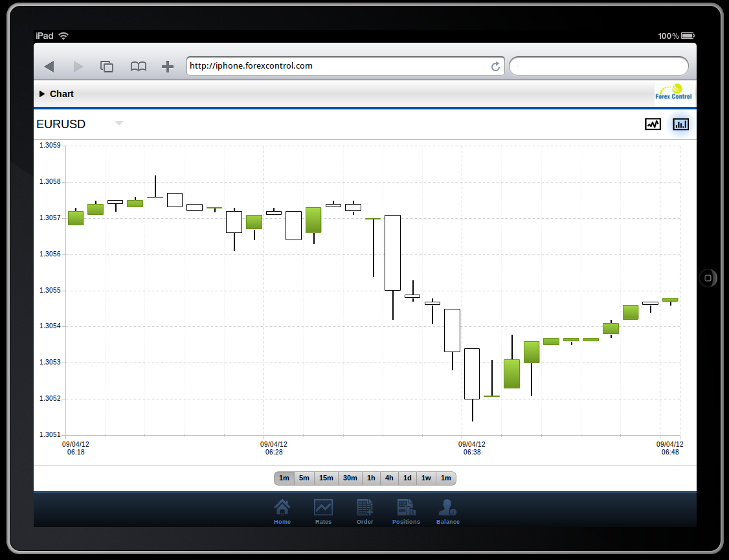Screen dimensions: 729x560
Task: Click the empty browser search field
Action: [599, 66]
